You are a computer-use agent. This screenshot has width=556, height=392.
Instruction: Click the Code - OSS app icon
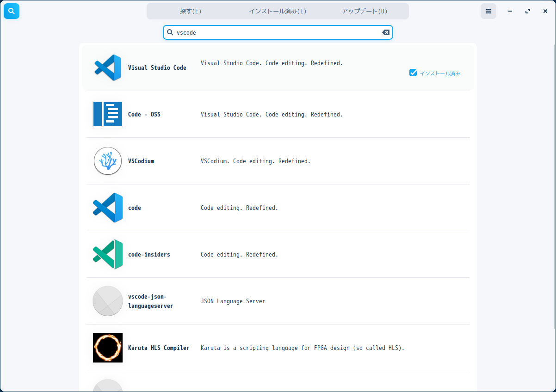pos(108,114)
